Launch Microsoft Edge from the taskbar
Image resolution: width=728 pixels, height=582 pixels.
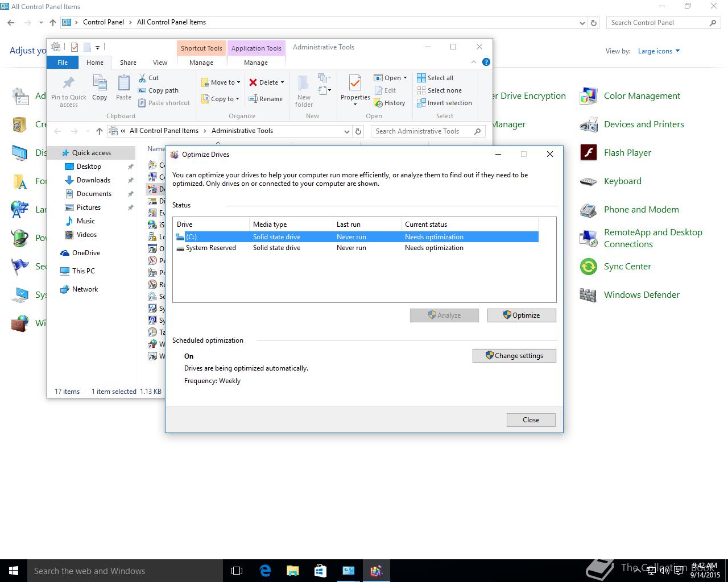265,571
